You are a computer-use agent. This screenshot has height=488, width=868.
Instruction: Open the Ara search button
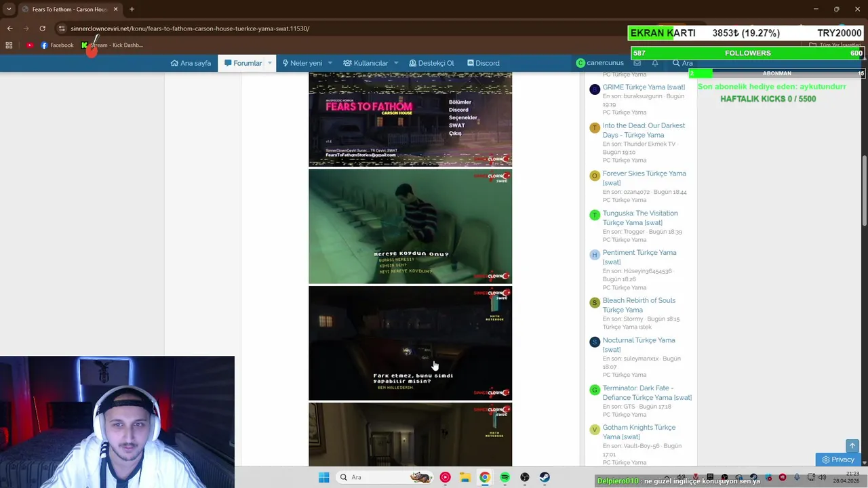click(682, 63)
